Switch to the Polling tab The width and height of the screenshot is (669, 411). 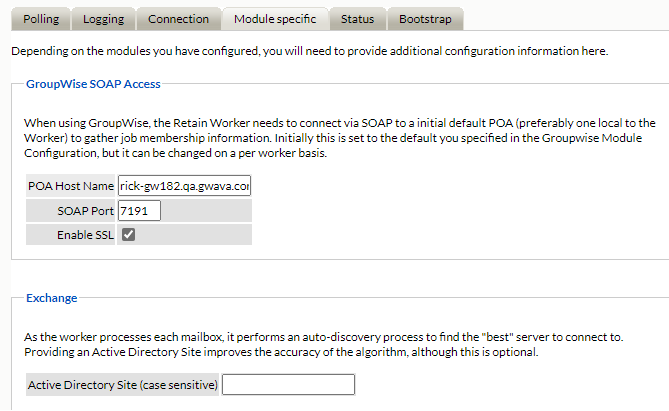click(38, 19)
